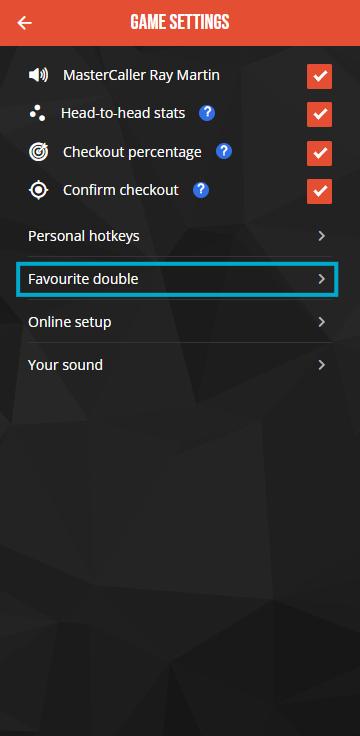
Task: Open help for Checkout percentage
Action: [224, 151]
